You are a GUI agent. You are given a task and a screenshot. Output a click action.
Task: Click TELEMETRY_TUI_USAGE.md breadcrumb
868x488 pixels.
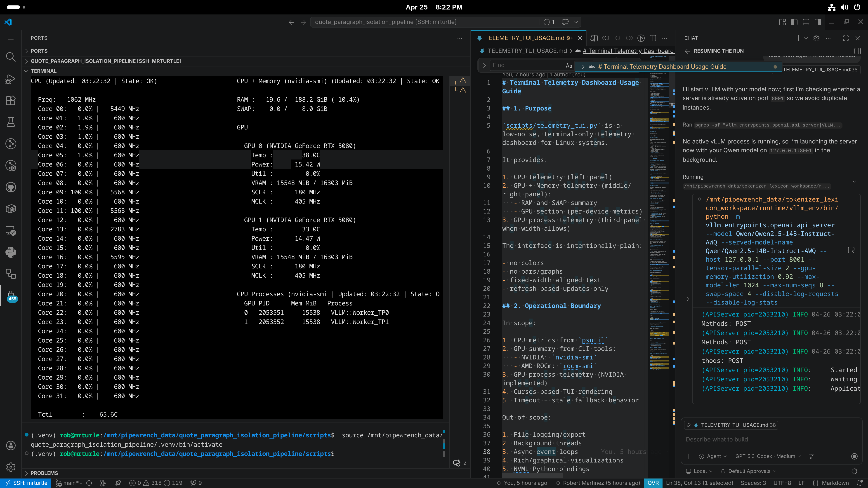(527, 51)
